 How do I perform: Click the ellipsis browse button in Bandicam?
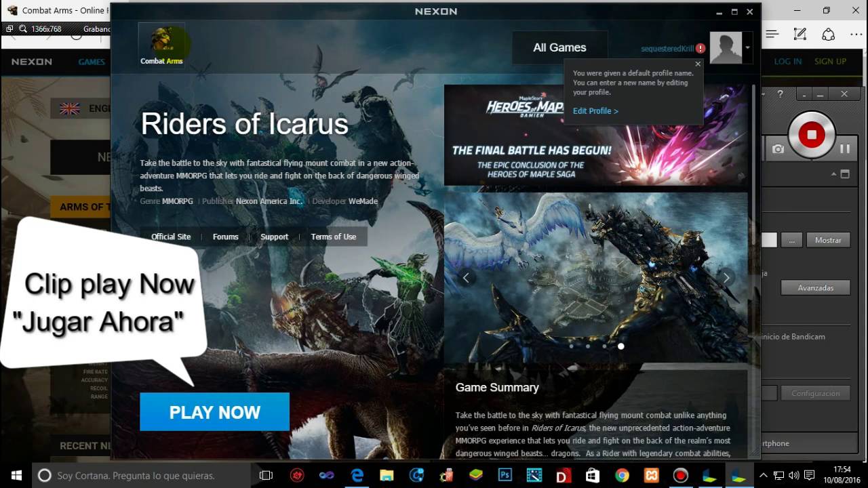(x=791, y=240)
